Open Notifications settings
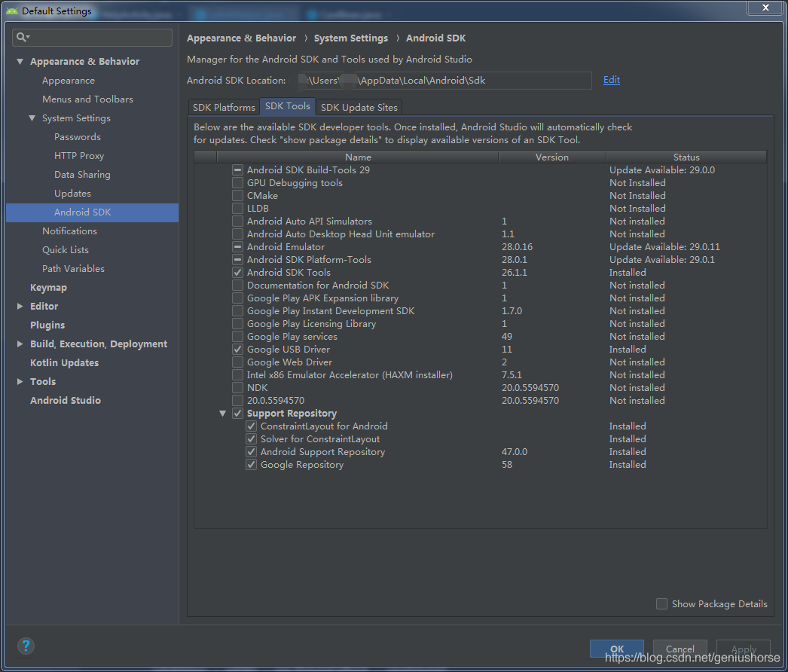 pos(69,231)
